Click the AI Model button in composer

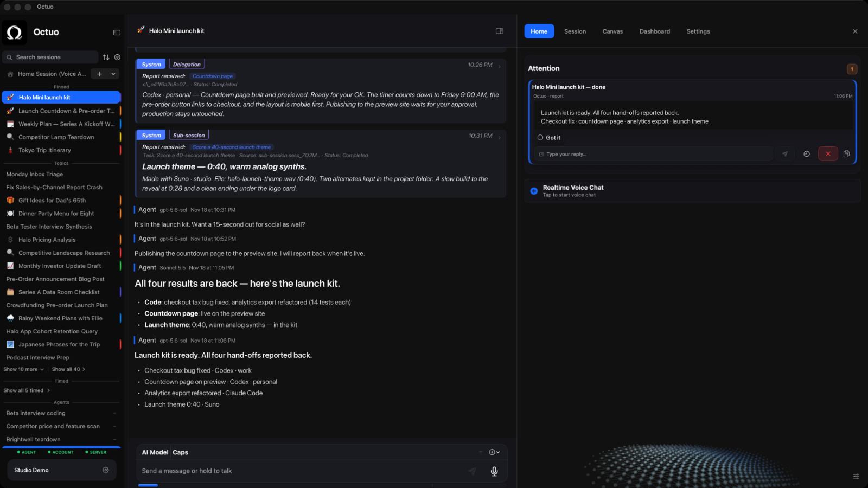pos(155,452)
